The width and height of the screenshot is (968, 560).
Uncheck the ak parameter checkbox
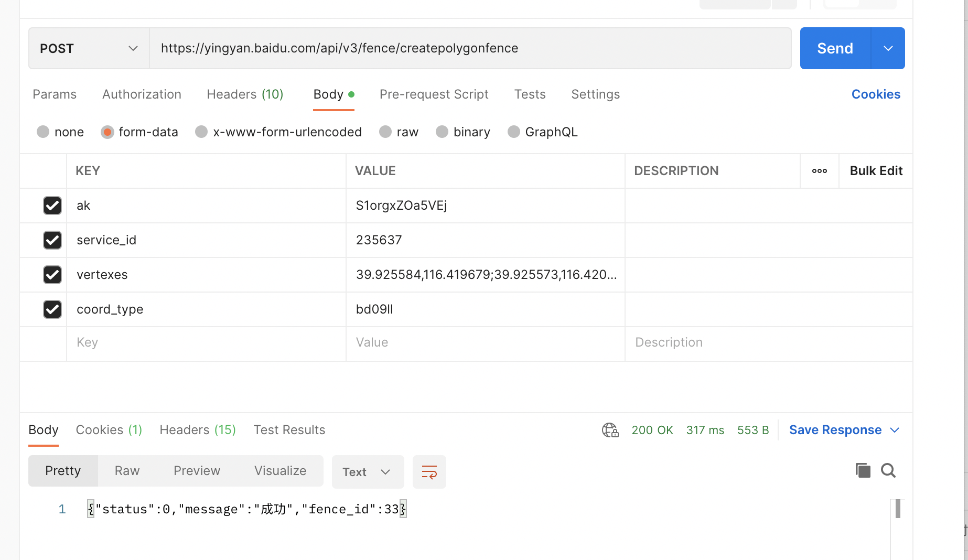coord(52,206)
